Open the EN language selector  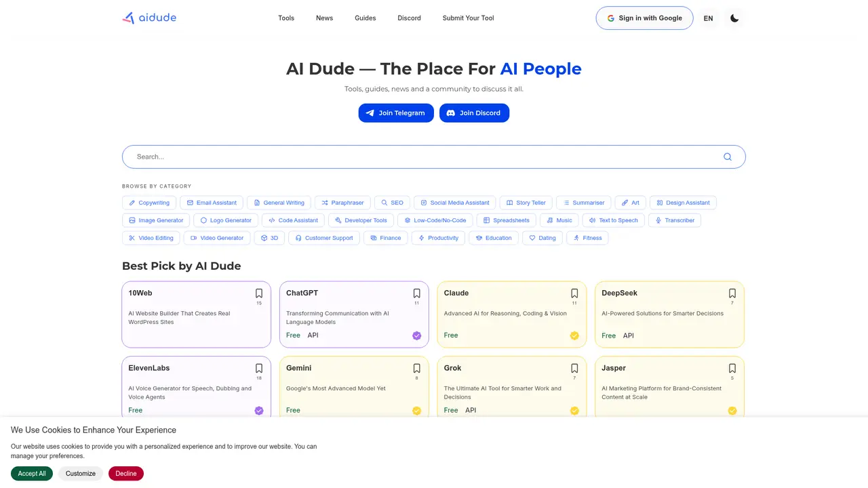point(708,18)
